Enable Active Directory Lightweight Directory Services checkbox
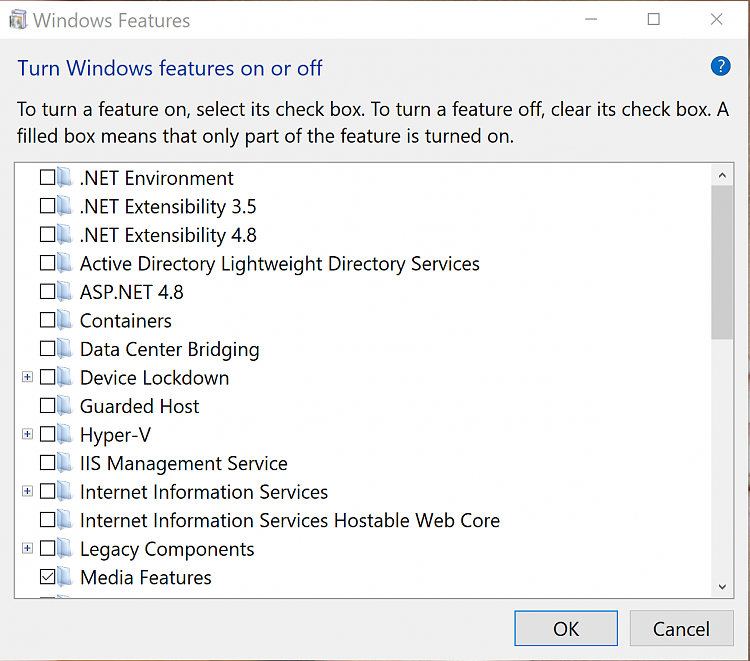This screenshot has height=661, width=750. coord(47,263)
